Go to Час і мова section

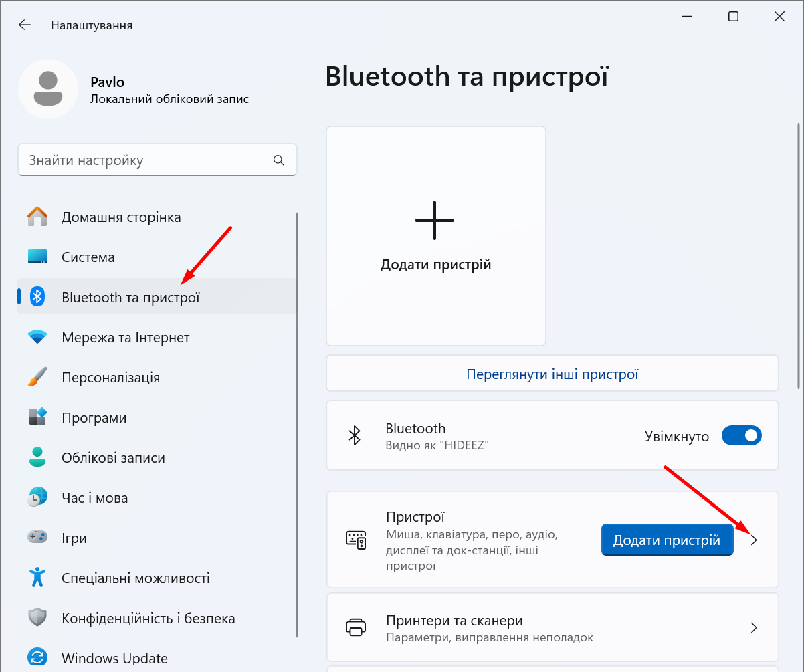point(94,498)
